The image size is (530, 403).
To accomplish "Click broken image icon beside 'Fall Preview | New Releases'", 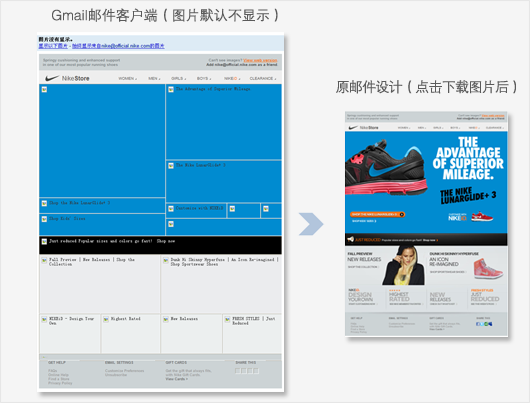I will coord(44,260).
